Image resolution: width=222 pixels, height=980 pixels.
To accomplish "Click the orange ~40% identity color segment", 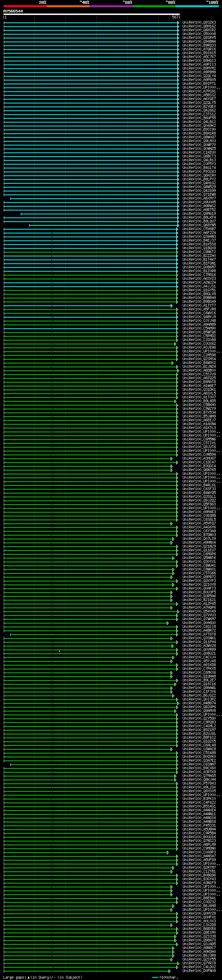I will pyautogui.click(x=68, y=6).
